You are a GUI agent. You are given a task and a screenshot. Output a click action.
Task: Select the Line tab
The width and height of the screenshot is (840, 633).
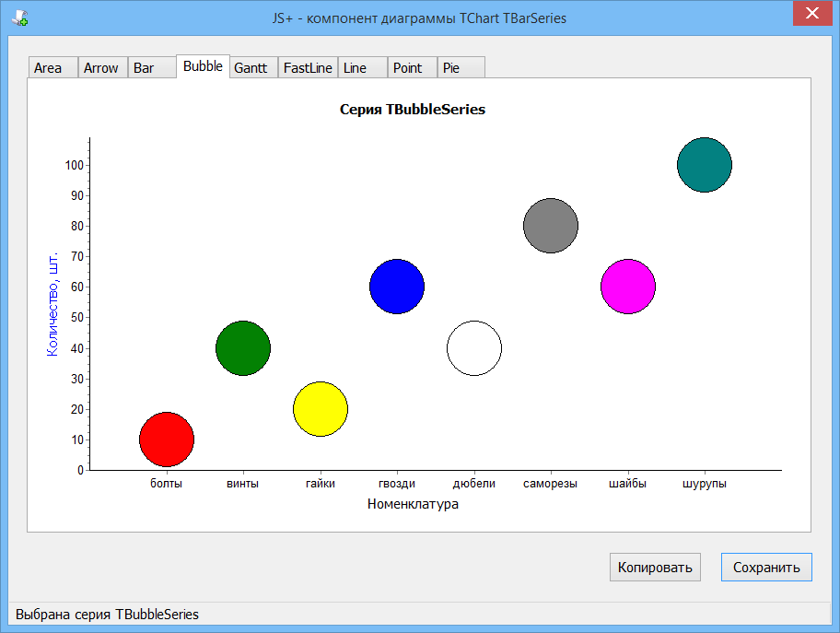pyautogui.click(x=355, y=68)
